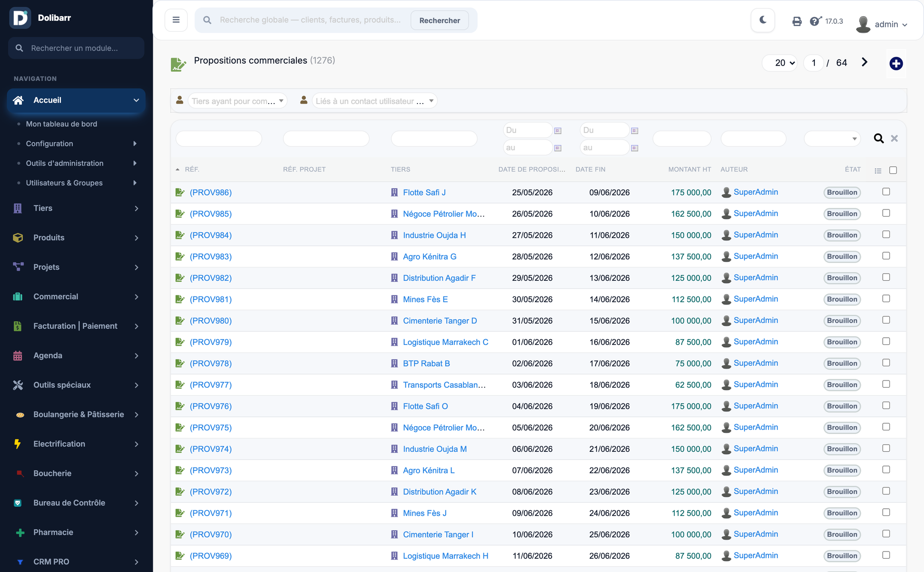Image resolution: width=924 pixels, height=572 pixels.
Task: Open third party BTP Rabat B
Action: click(x=426, y=363)
